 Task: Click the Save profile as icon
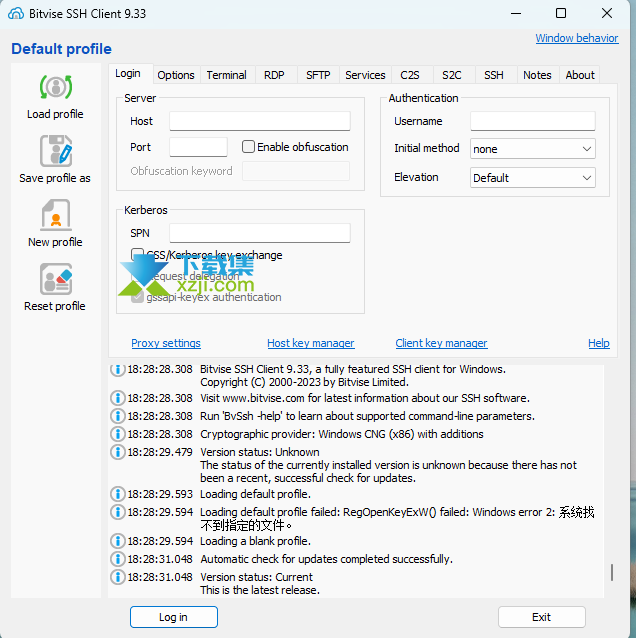click(x=56, y=151)
